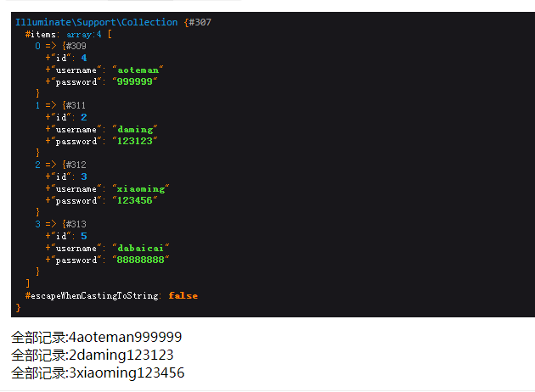Click the username value xiaoming
The image size is (535, 392).
(141, 189)
